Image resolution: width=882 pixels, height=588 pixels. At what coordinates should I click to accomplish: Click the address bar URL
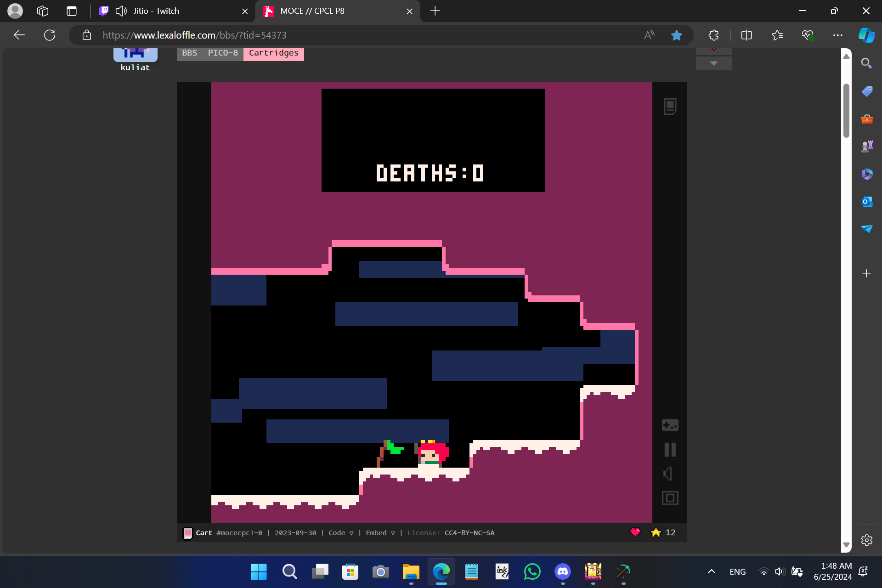tap(194, 35)
